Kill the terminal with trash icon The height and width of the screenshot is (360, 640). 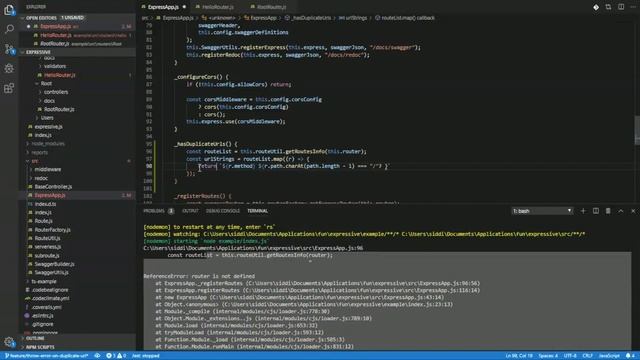click(x=608, y=211)
